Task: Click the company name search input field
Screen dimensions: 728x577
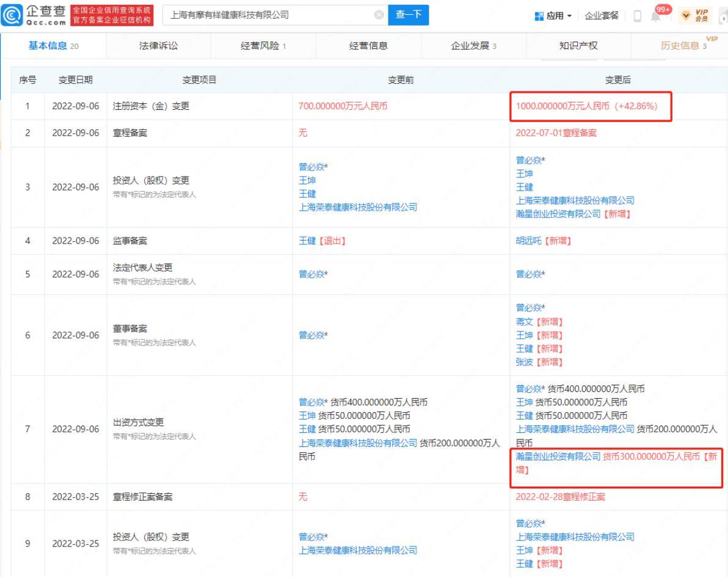Action: click(x=269, y=14)
